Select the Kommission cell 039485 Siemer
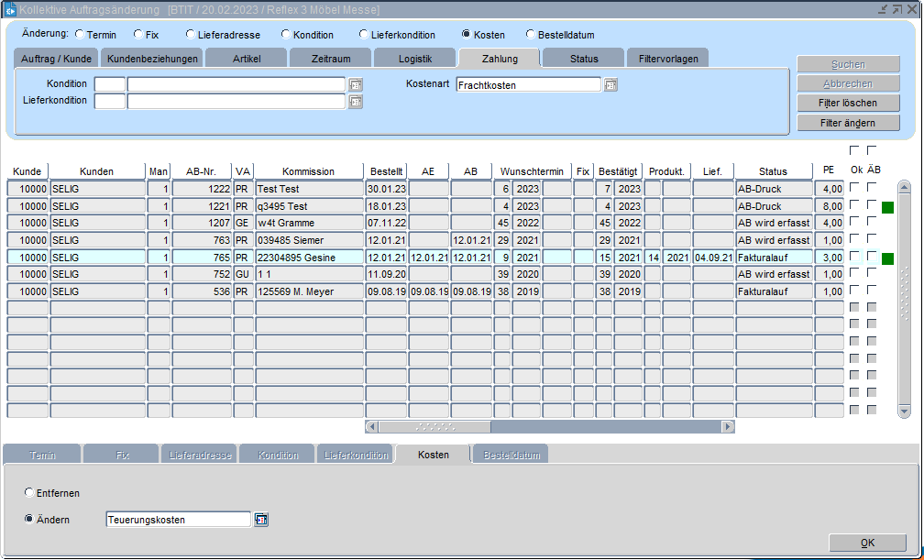The width and height of the screenshot is (924, 560). [308, 240]
